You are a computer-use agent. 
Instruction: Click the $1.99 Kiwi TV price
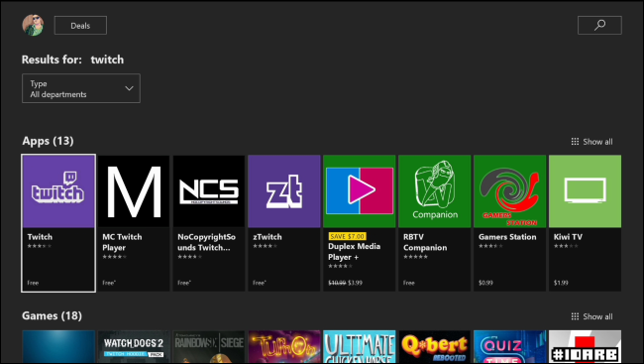561,283
